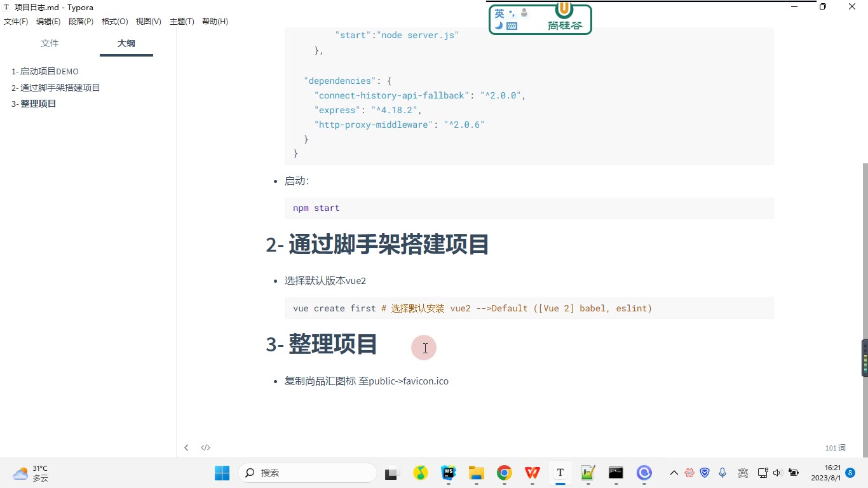Open network settings from the tray icon

763,473
